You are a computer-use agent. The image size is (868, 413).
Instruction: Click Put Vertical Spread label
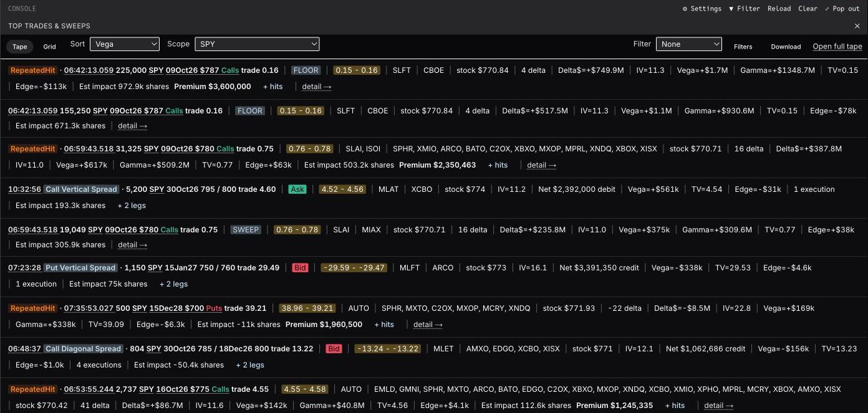[80, 268]
